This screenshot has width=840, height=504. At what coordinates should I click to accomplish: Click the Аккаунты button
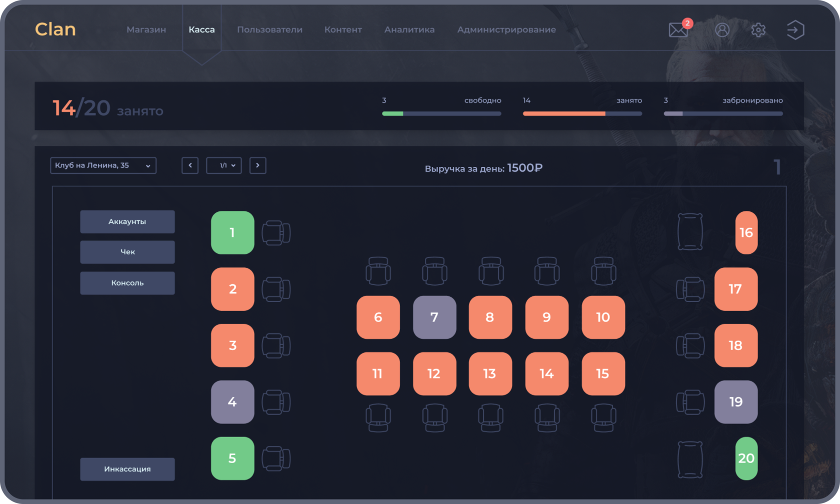[x=127, y=222]
